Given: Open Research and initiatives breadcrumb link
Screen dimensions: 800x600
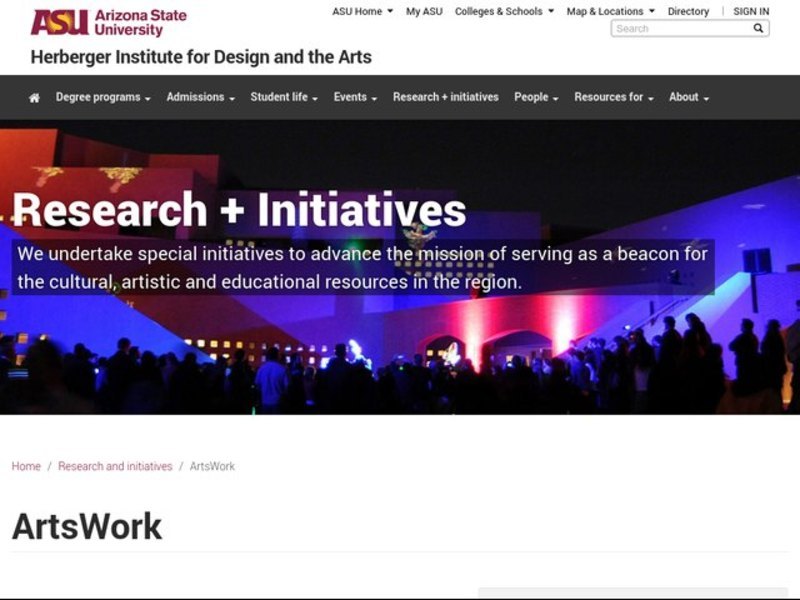Looking at the screenshot, I should coord(115,467).
